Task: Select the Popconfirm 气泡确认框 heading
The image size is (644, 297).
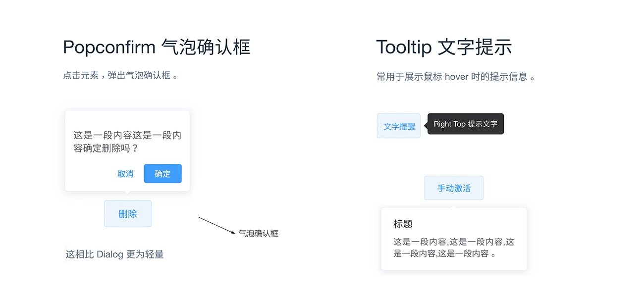Action: coord(157,48)
